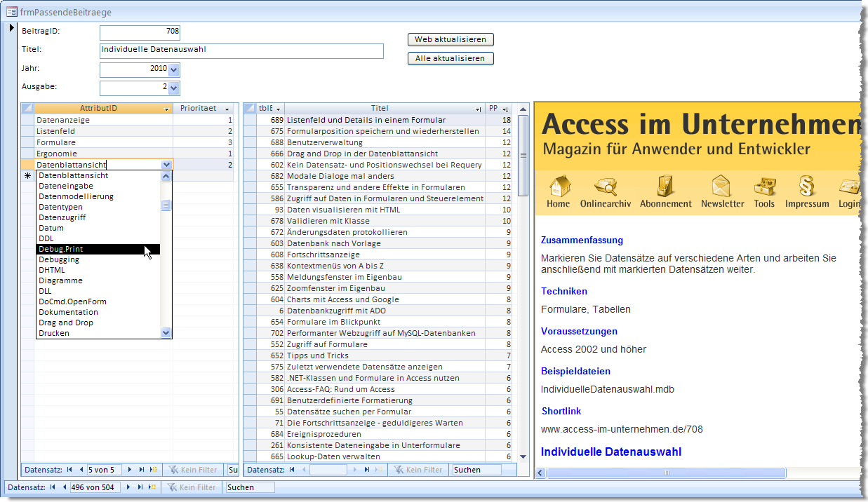Image resolution: width=868 pixels, height=502 pixels.
Task: Jump to last record in attribute subform
Action: tap(141, 470)
